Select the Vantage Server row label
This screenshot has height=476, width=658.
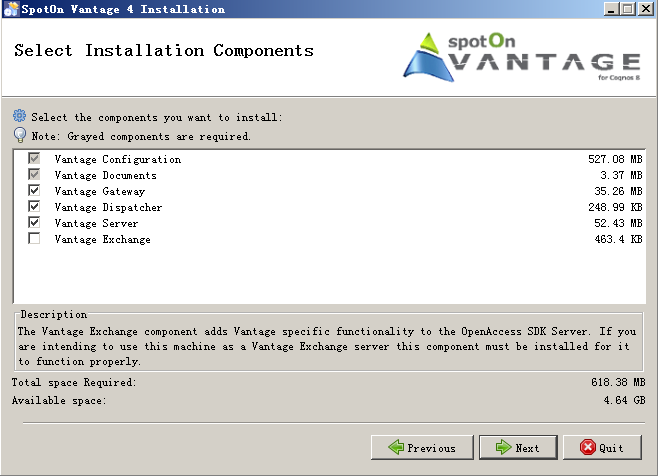(x=96, y=223)
